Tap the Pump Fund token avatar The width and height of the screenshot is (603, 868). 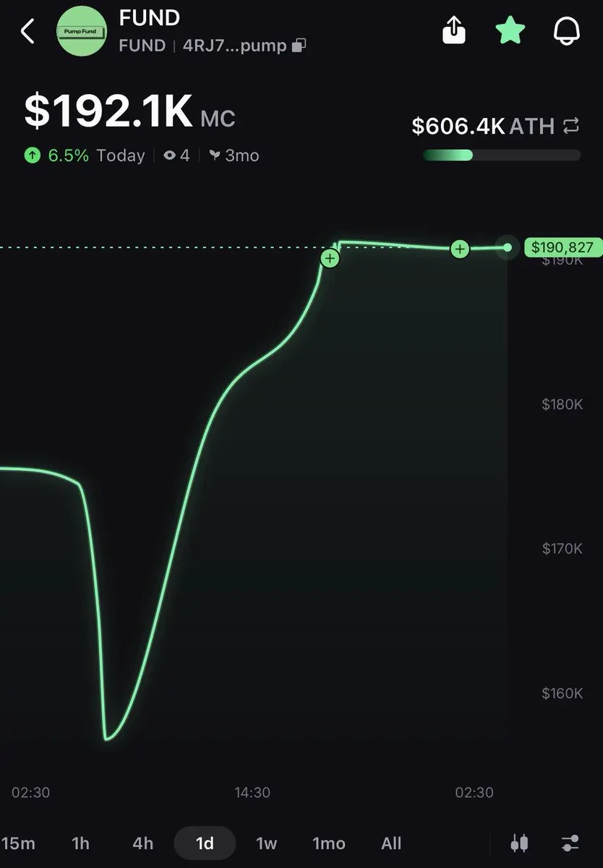point(82,32)
